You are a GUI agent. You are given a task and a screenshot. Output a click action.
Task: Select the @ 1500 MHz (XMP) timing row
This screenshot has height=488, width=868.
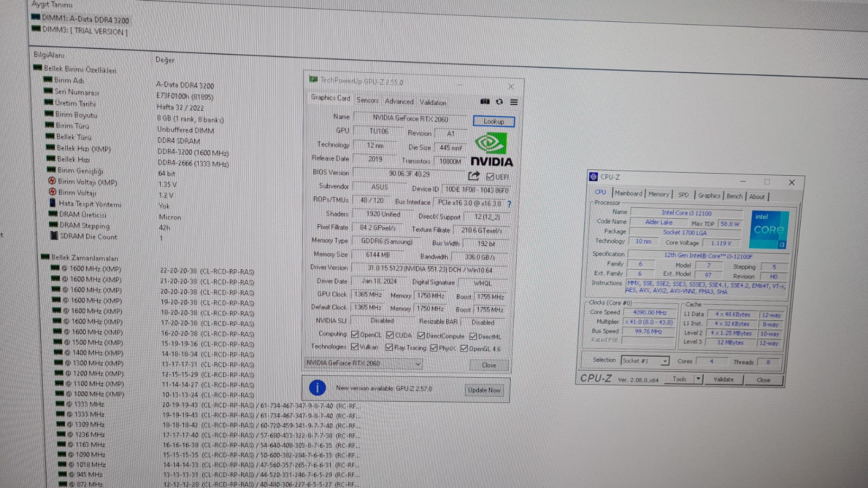154,343
